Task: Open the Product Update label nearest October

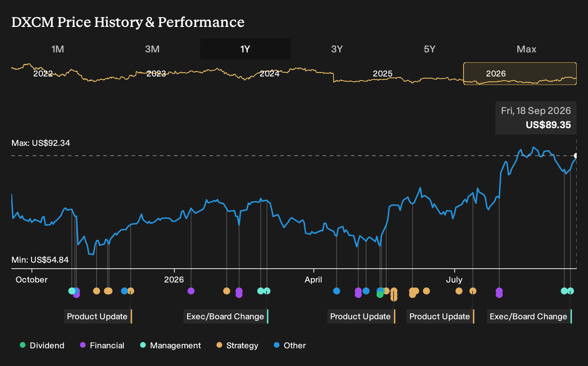Action: [x=98, y=316]
